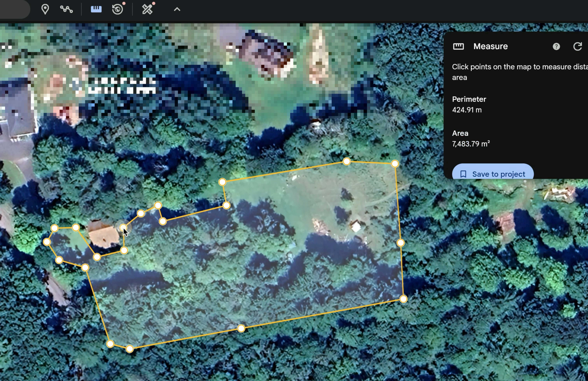Open the satellite design tool icon
The height and width of the screenshot is (381, 588).
[x=147, y=9]
